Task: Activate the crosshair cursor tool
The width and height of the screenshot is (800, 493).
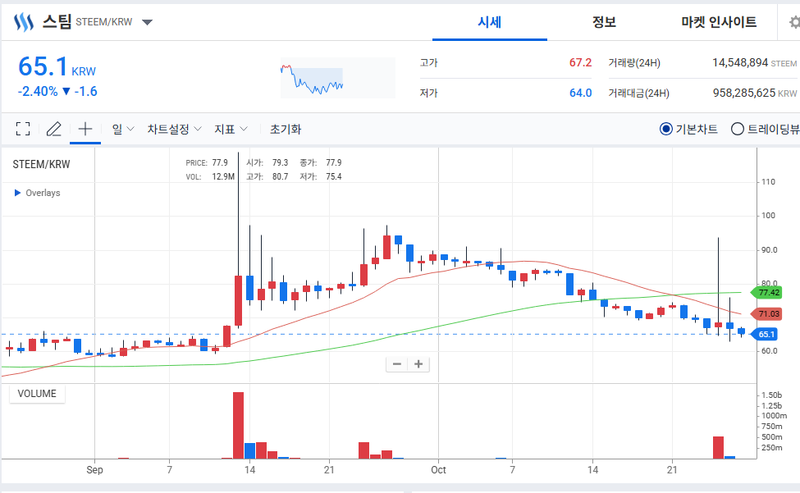Action: 85,129
